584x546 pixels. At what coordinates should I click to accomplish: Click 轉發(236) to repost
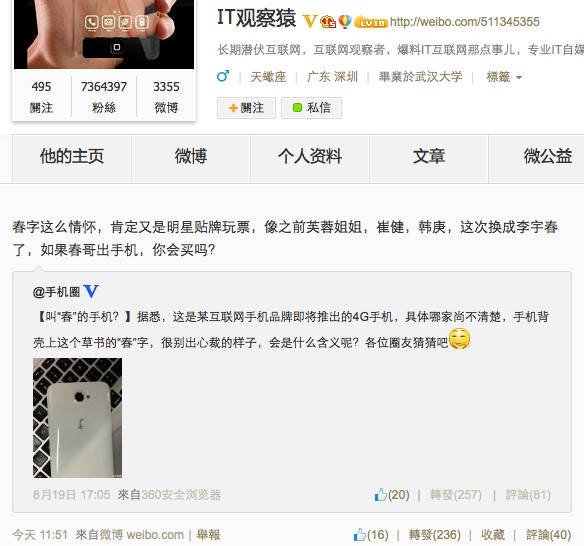(x=435, y=535)
